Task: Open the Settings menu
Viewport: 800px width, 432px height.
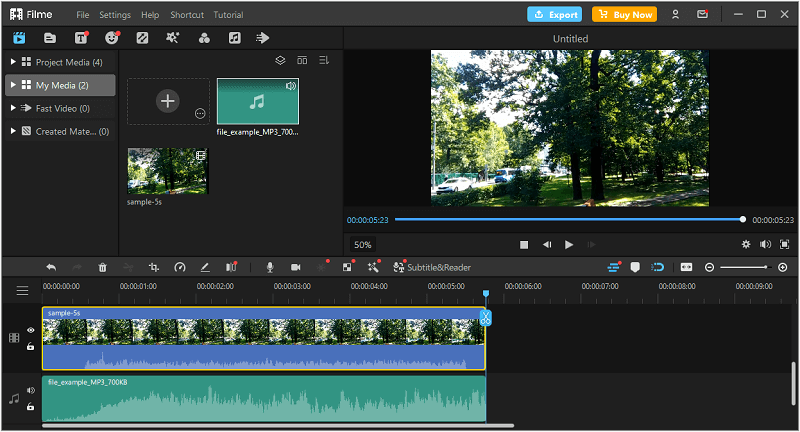Action: coord(115,15)
